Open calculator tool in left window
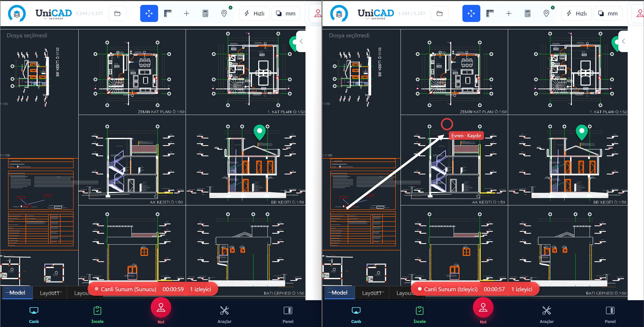This screenshot has height=327, width=644. [205, 14]
